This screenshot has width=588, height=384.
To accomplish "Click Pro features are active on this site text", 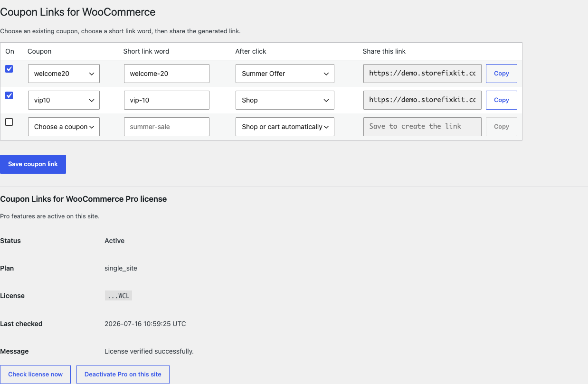I will tap(50, 216).
